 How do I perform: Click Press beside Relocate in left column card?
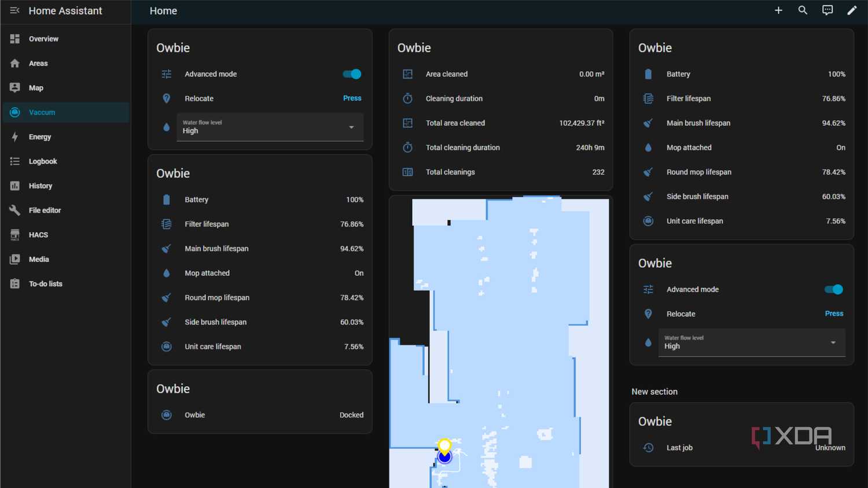[352, 98]
